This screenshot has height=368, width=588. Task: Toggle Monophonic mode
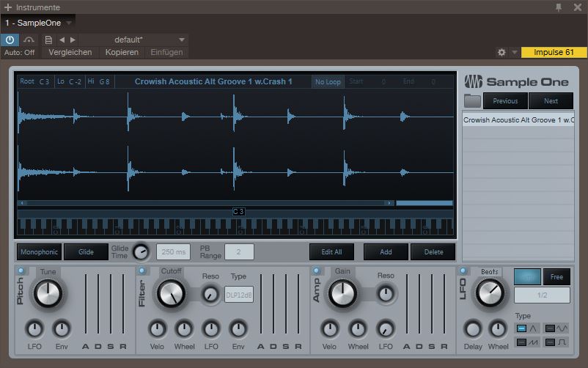click(x=40, y=252)
